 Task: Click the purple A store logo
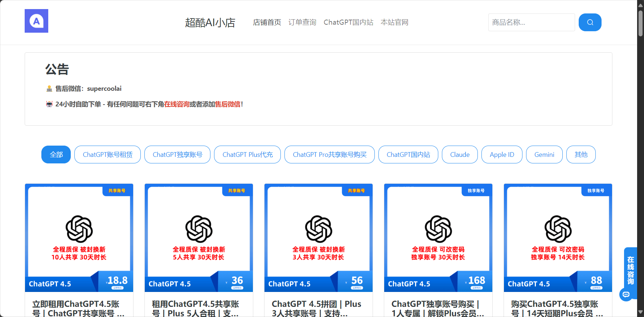36,21
